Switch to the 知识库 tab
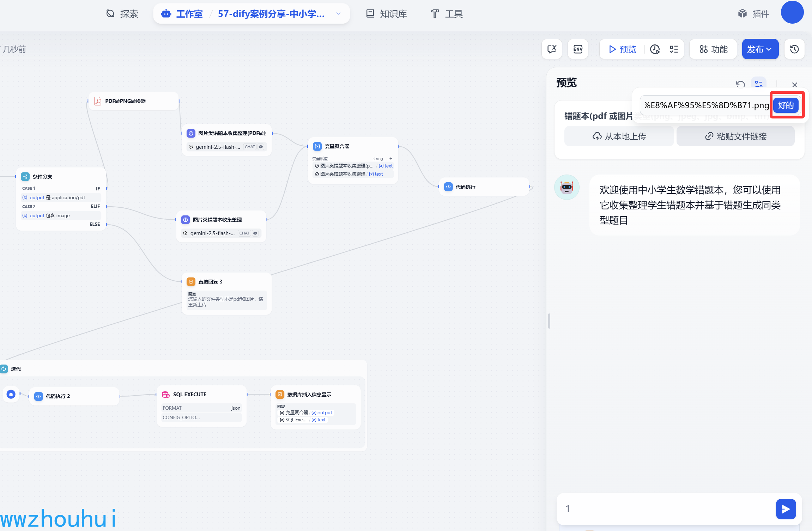The image size is (812, 531). click(387, 14)
